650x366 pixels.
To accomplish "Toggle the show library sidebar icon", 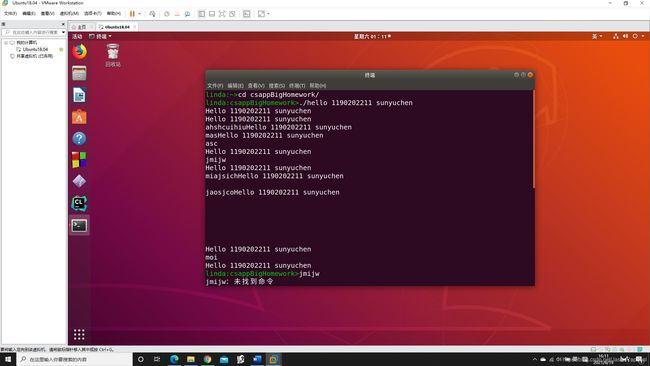I will point(201,14).
